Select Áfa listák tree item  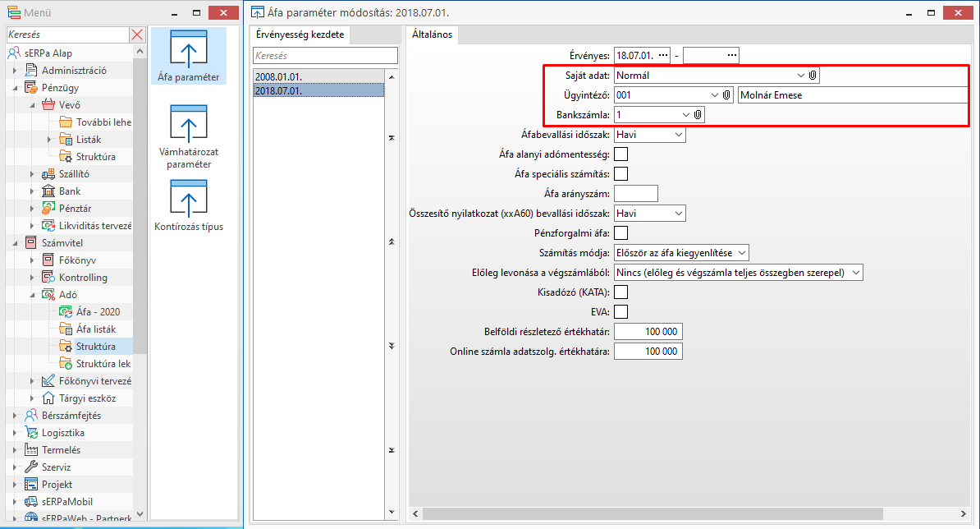[x=96, y=329]
